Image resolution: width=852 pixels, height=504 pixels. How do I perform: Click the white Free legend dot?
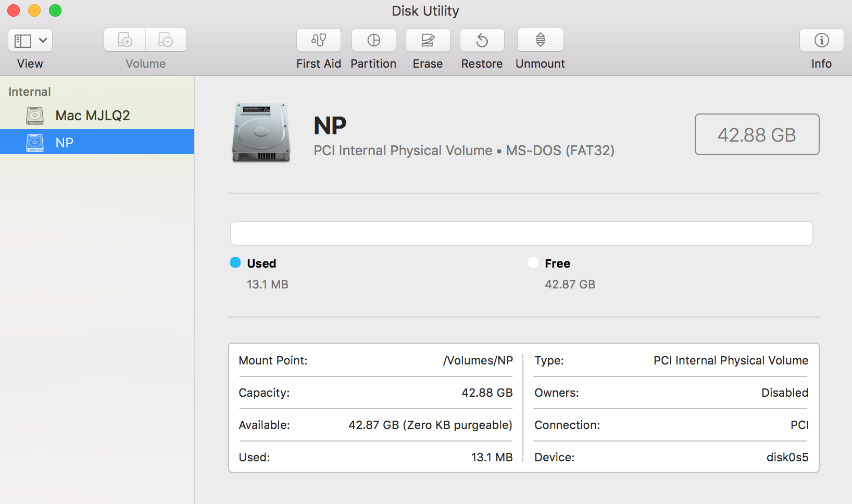(533, 262)
